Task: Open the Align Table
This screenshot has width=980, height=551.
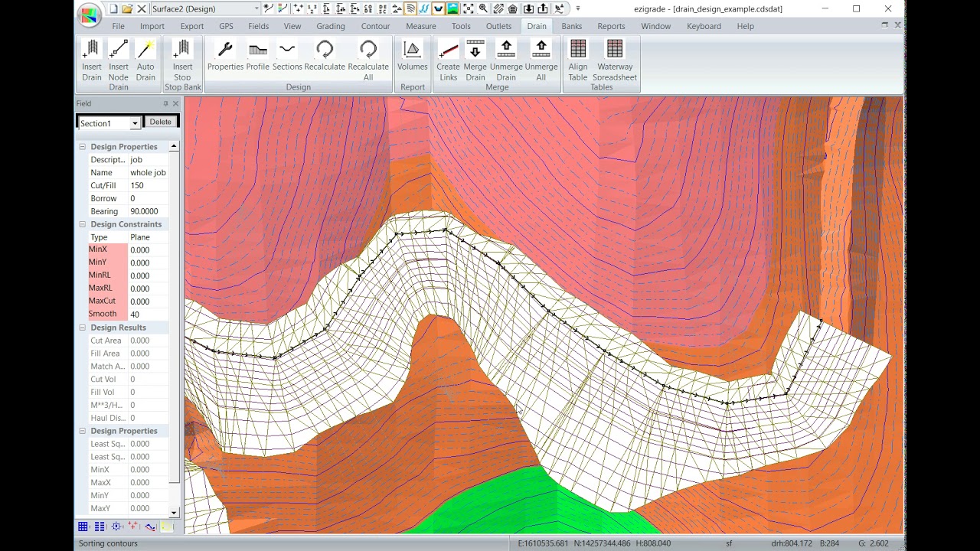Action: coord(578,61)
